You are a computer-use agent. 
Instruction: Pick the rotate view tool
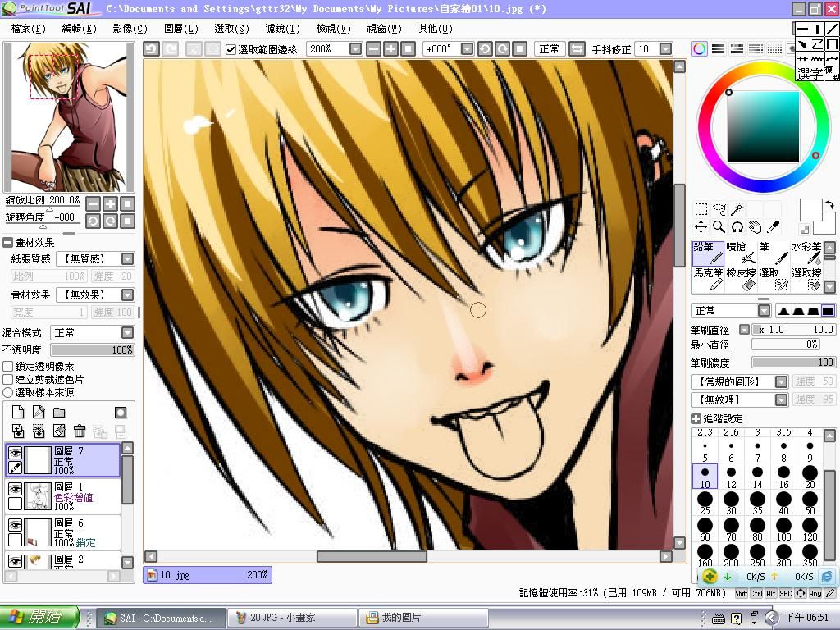coord(737,227)
